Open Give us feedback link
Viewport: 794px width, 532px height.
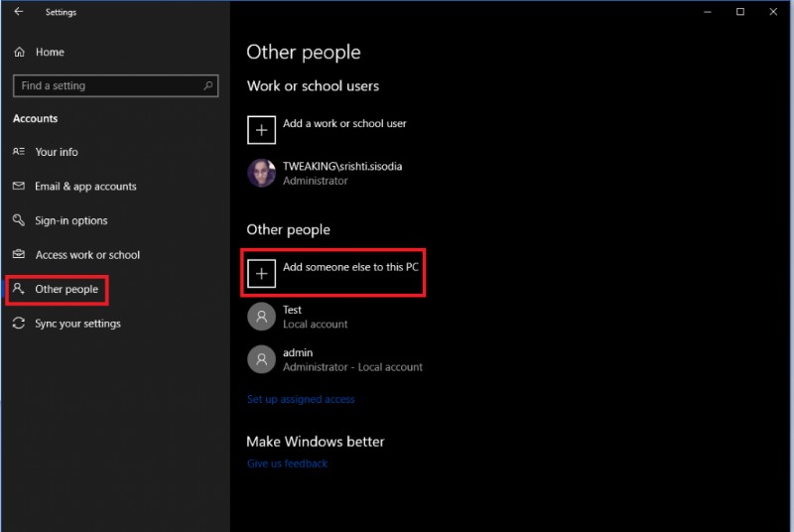pyautogui.click(x=287, y=464)
